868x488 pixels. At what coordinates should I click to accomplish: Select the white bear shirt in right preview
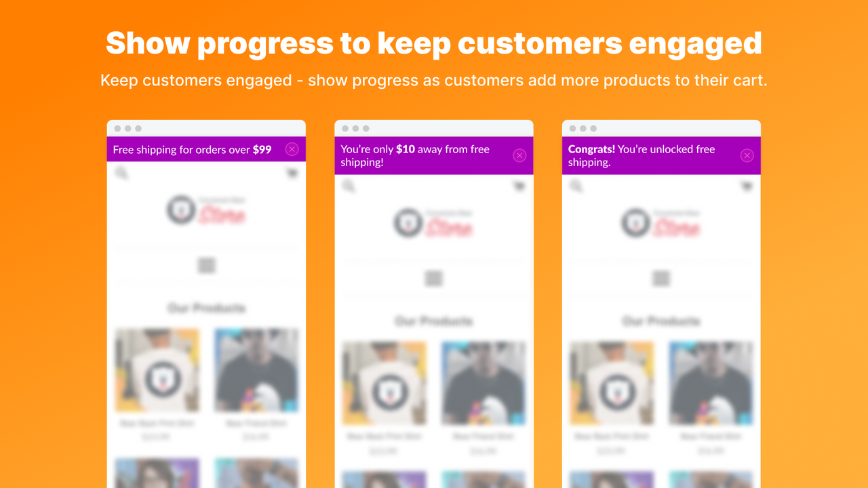pyautogui.click(x=612, y=383)
